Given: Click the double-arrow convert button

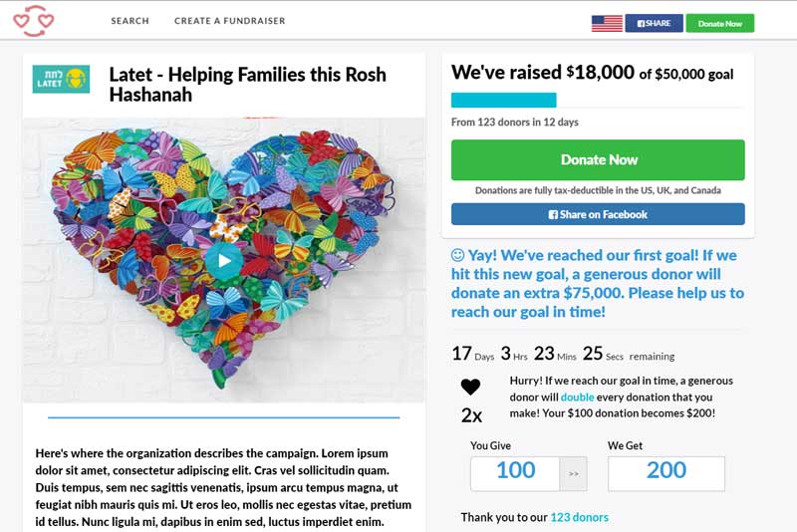Looking at the screenshot, I should click(x=573, y=473).
